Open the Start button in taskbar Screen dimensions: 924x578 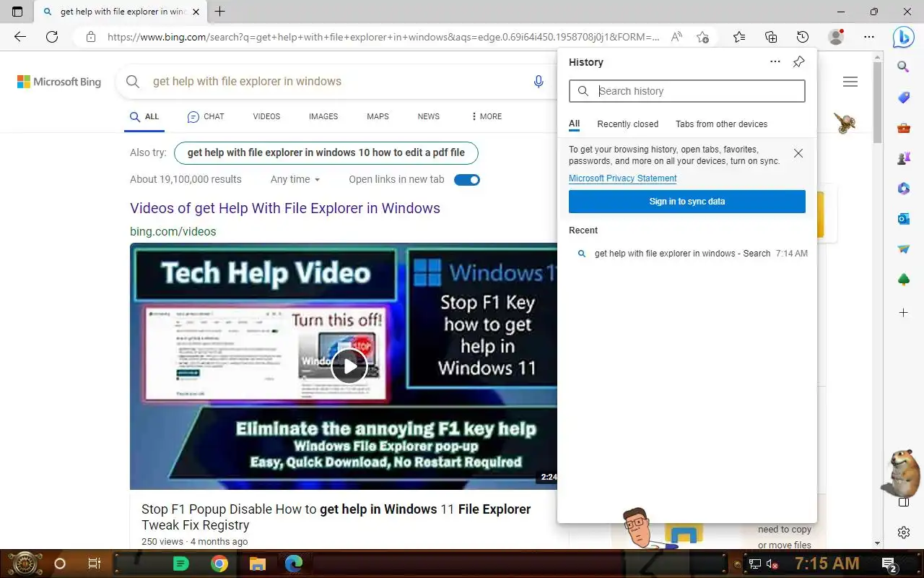[24, 564]
